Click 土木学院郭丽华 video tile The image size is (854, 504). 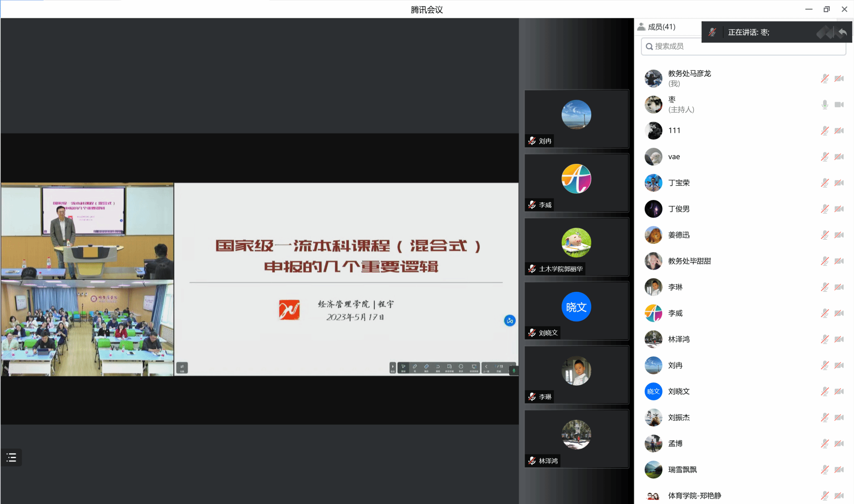(576, 247)
